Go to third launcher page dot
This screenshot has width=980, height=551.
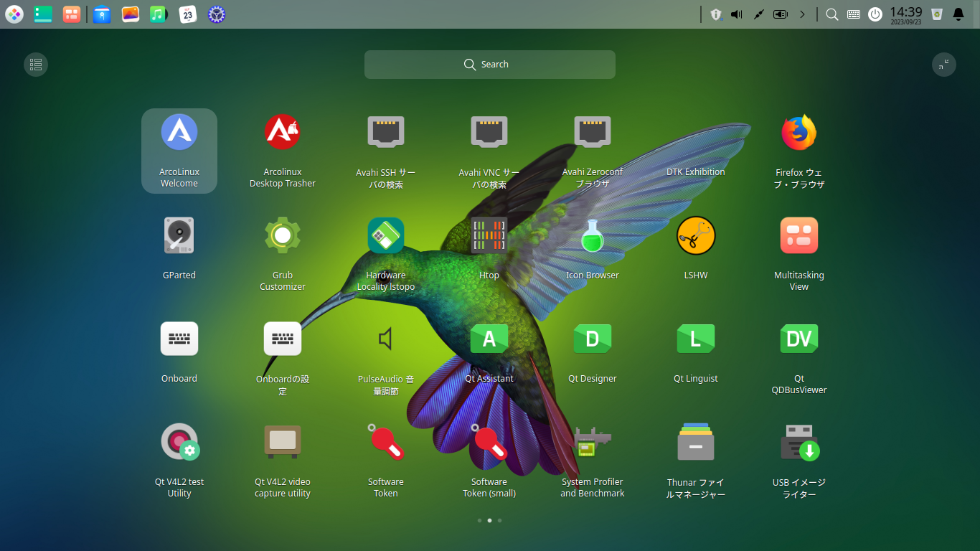click(x=499, y=520)
